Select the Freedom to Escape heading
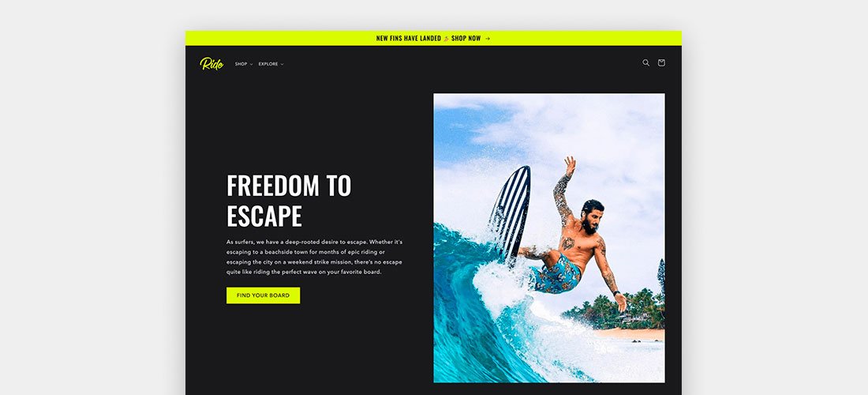868x395 pixels. tap(289, 201)
